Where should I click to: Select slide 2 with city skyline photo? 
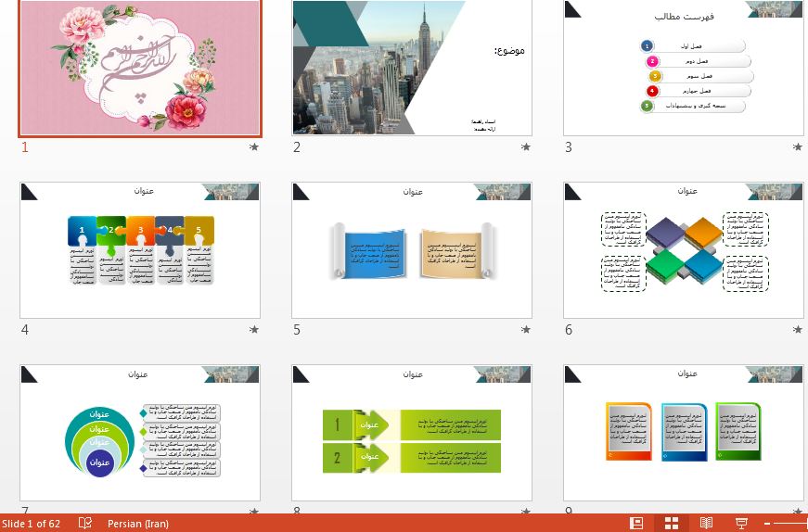coord(412,68)
